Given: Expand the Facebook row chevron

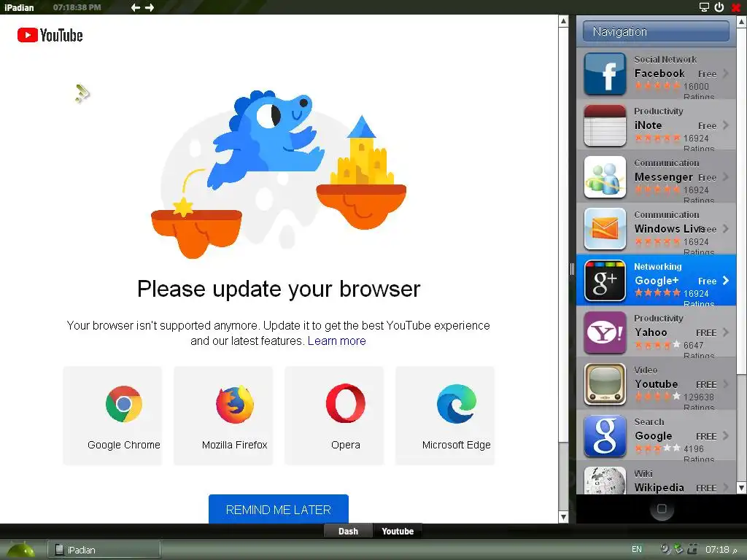Looking at the screenshot, I should point(726,74).
